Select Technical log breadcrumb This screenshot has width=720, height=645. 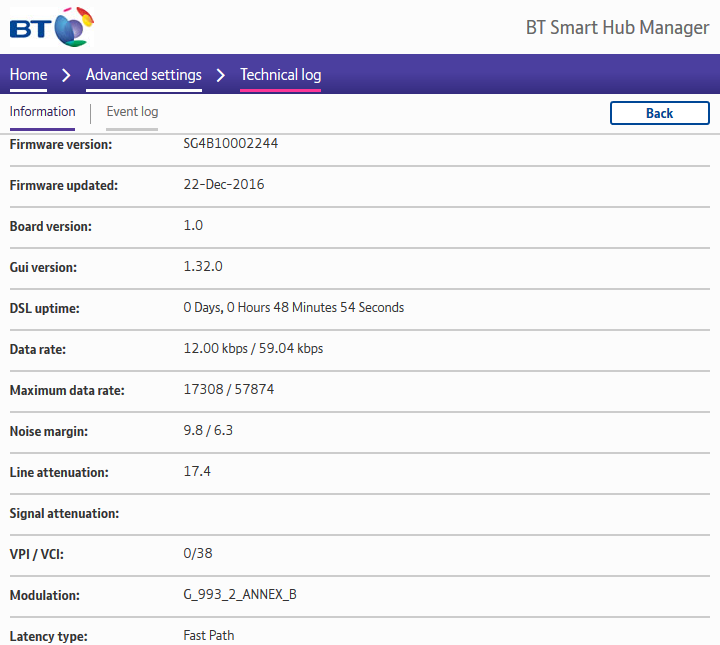281,74
